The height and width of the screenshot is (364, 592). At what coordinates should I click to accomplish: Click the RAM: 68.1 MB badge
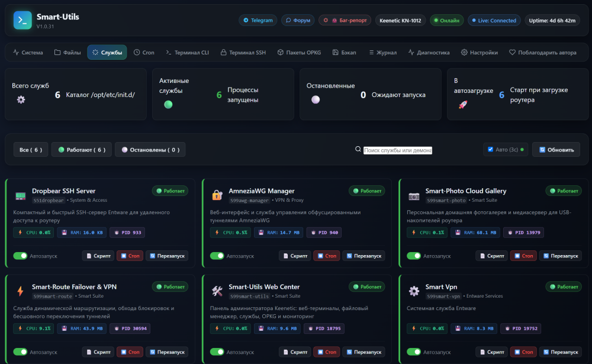click(476, 232)
